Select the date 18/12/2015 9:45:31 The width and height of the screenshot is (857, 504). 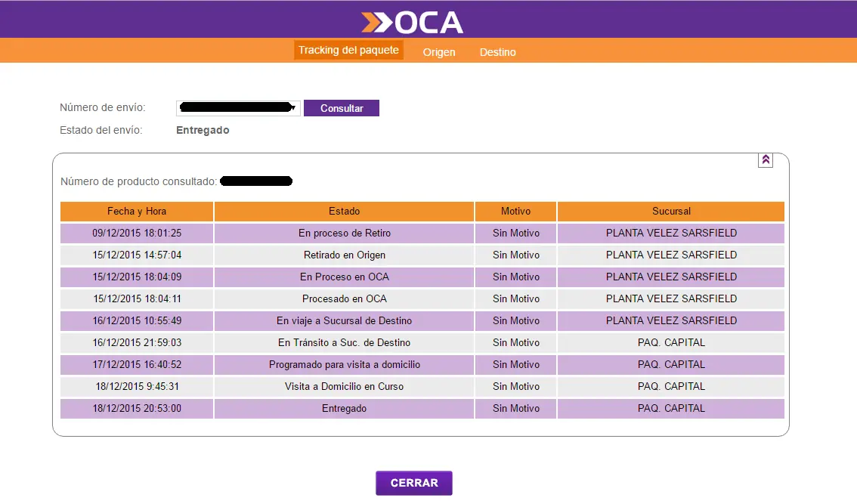tap(137, 386)
